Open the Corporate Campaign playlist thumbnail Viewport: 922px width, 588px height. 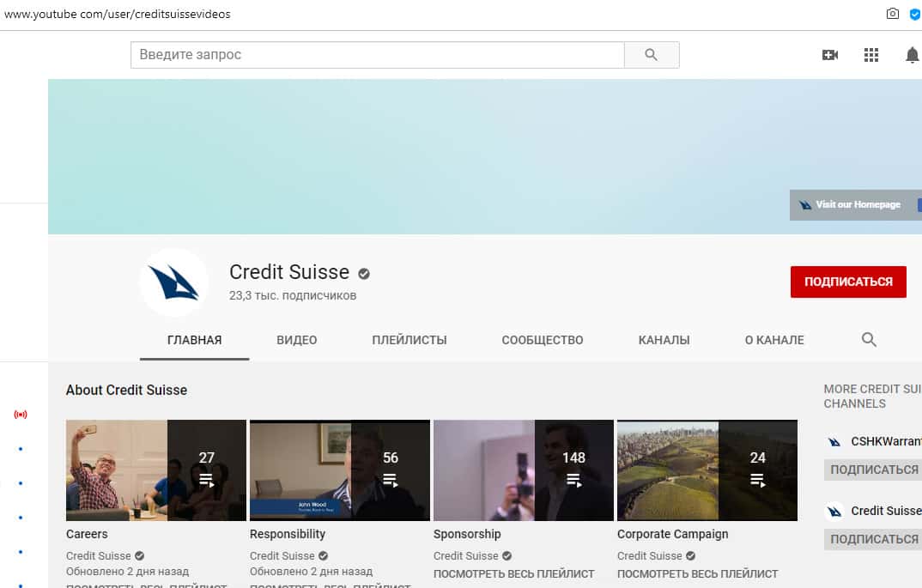(x=707, y=470)
